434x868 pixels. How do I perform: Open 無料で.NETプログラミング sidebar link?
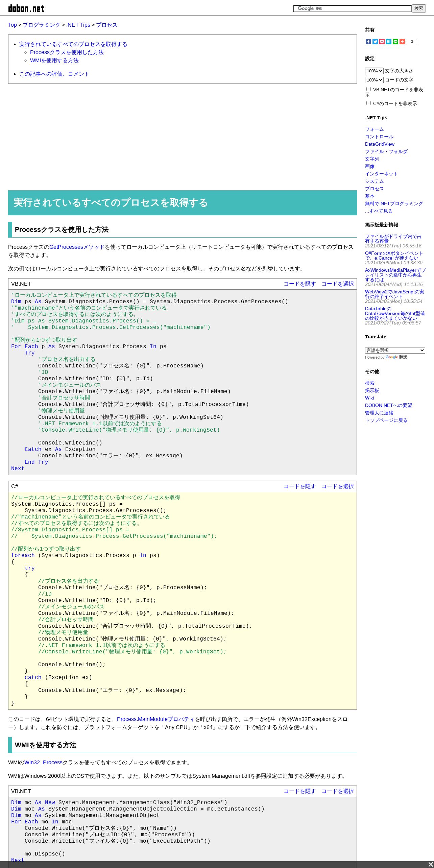click(x=394, y=204)
